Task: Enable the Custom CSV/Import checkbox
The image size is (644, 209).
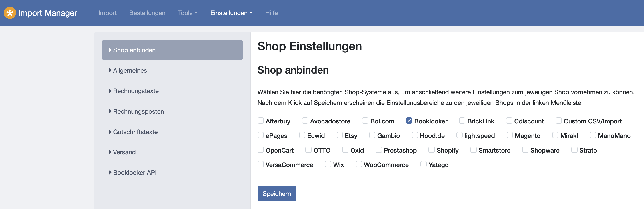Action: pyautogui.click(x=558, y=121)
